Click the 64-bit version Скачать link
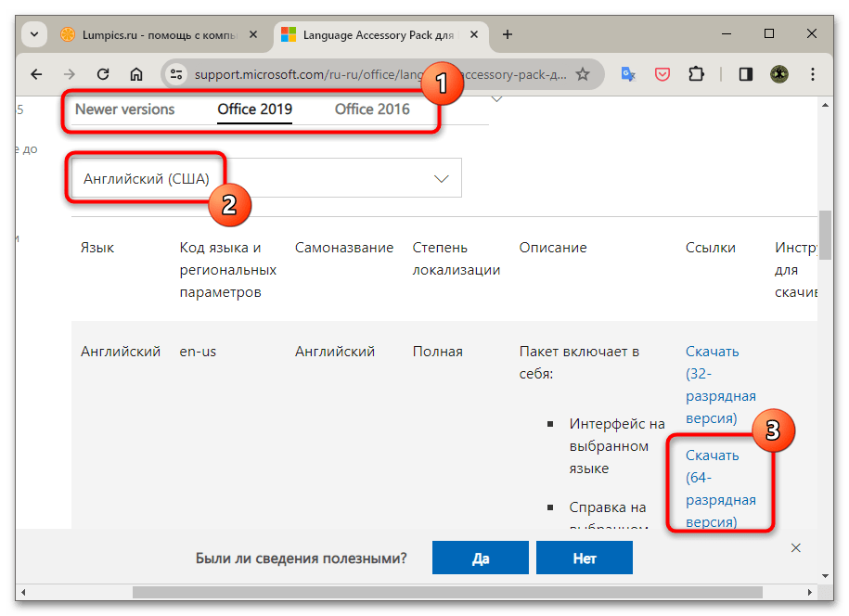The height and width of the screenshot is (616, 849). (x=712, y=456)
